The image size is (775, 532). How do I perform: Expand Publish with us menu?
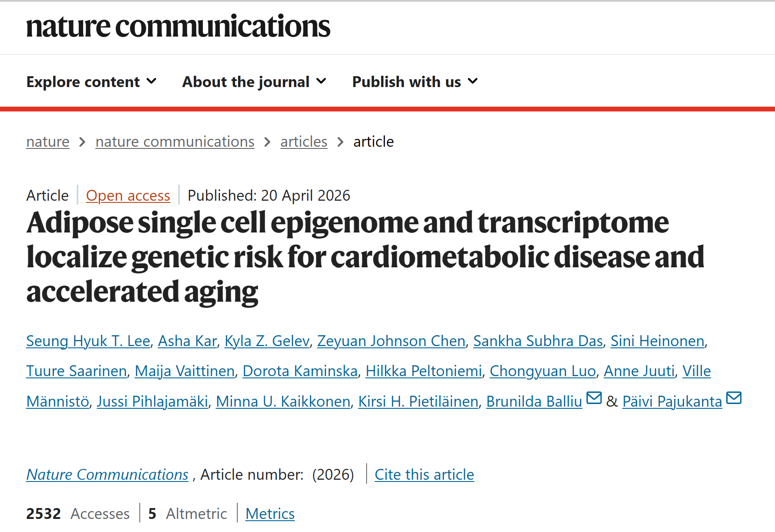point(415,82)
